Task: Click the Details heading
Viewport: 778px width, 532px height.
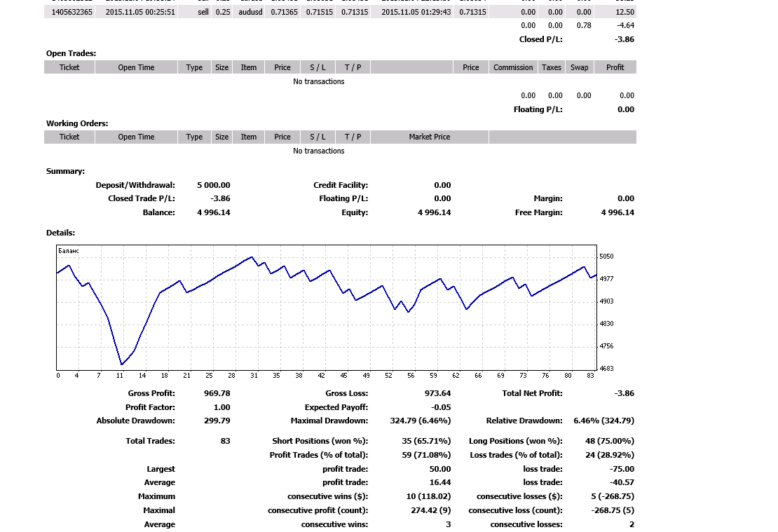Action: tap(60, 233)
